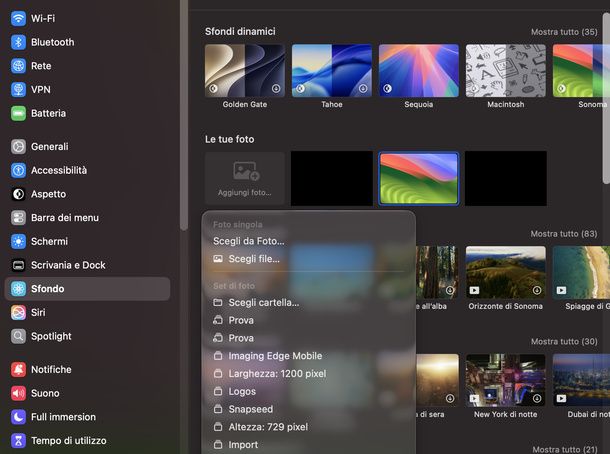
Task: Open the Spotlight magnifier icon
Action: point(18,336)
